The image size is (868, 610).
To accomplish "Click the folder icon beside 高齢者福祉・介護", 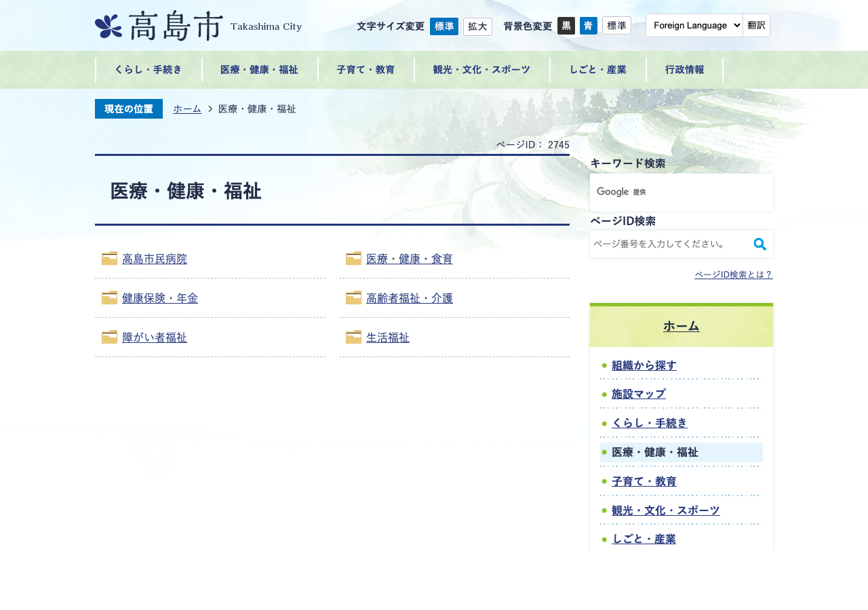I will pos(353,298).
